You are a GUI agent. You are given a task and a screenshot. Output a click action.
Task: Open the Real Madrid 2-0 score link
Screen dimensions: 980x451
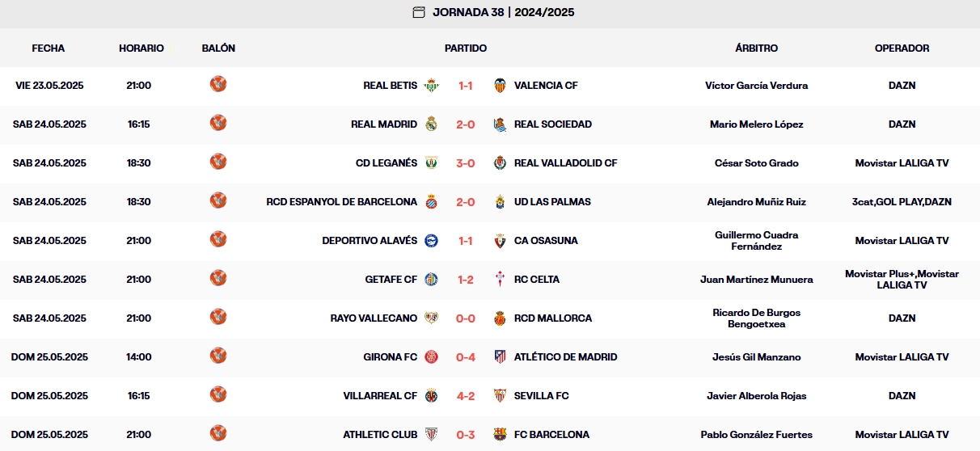(x=466, y=124)
